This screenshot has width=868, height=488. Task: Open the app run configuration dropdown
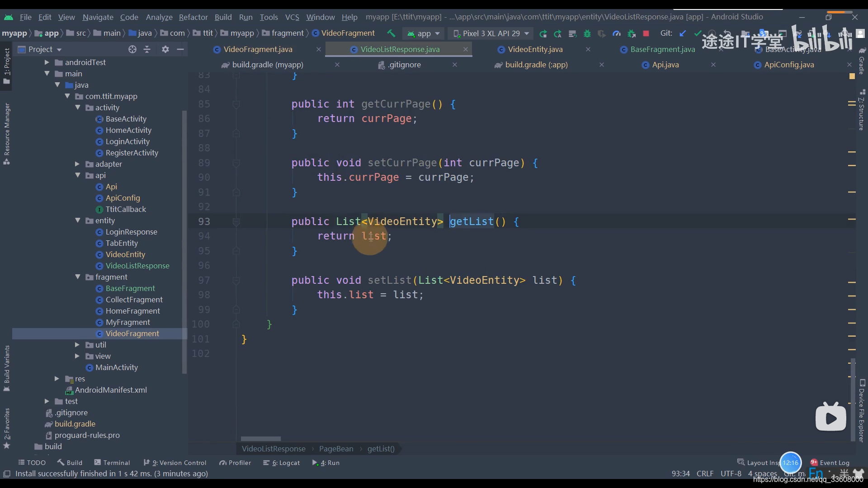coord(423,33)
